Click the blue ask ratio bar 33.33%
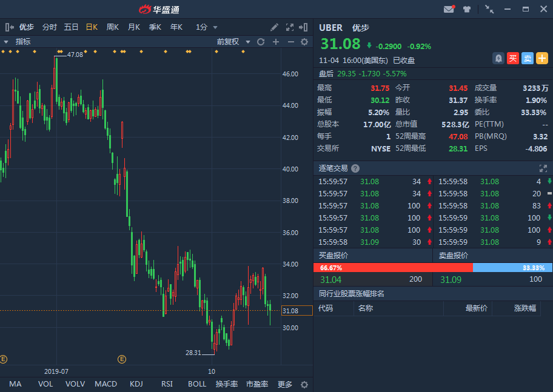This screenshot has width=553, height=392. [x=512, y=268]
